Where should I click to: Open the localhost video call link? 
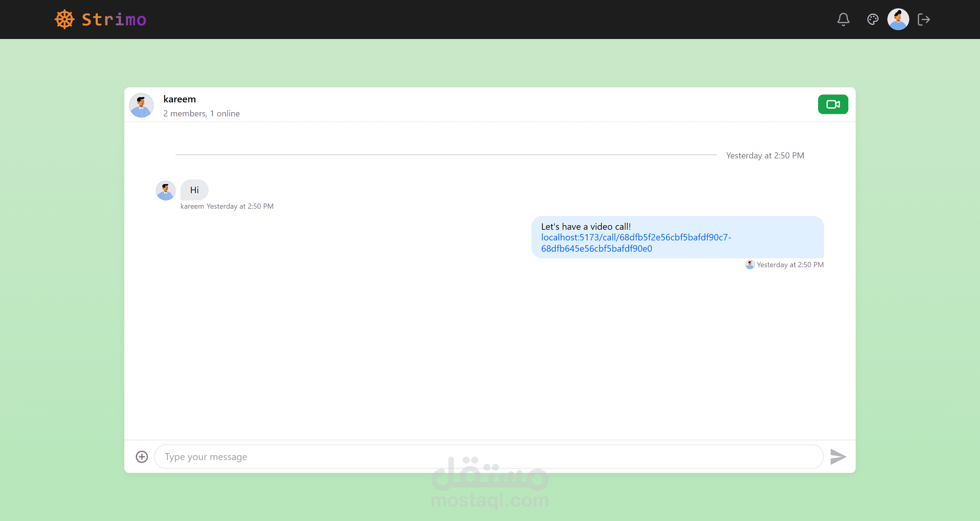[635, 237]
